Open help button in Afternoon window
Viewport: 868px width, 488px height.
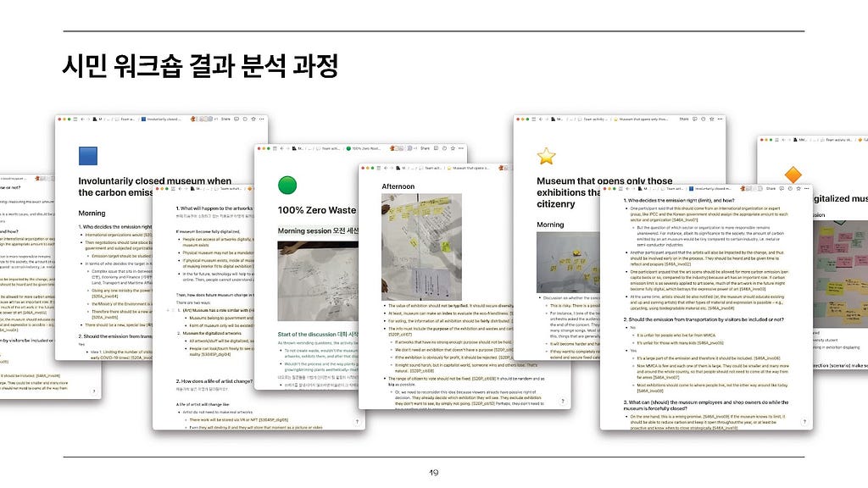(x=563, y=401)
